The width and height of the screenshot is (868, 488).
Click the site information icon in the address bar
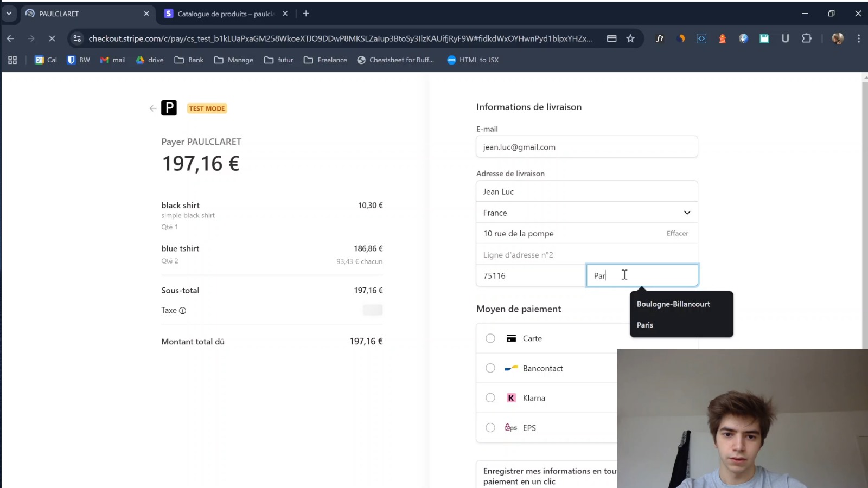[x=77, y=38]
